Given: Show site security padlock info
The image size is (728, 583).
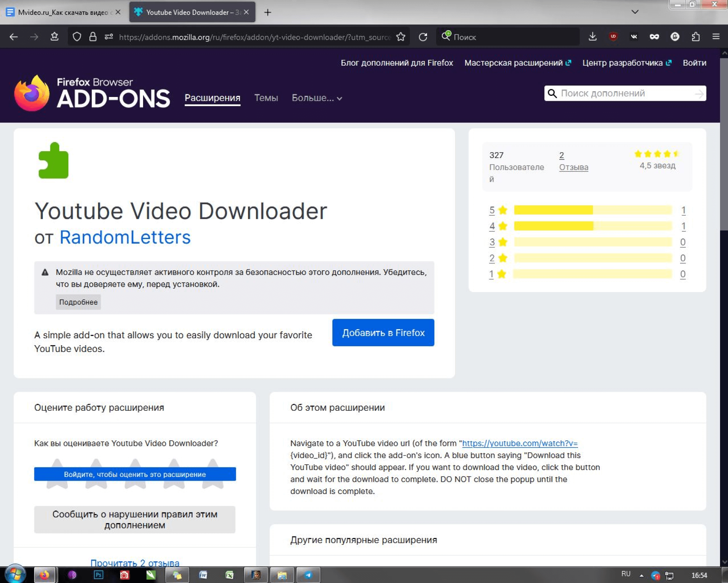Looking at the screenshot, I should pos(93,37).
